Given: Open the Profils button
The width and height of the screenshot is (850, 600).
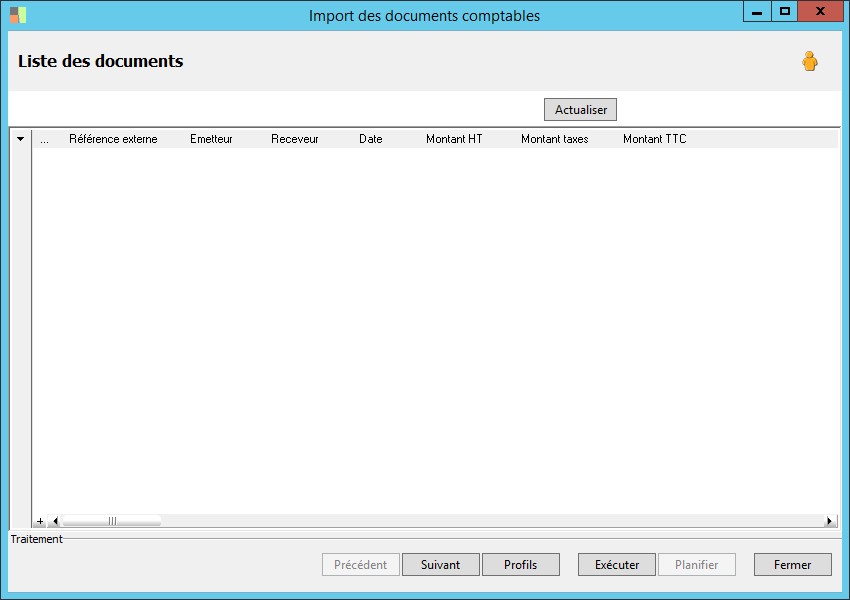Looking at the screenshot, I should coord(521,565).
